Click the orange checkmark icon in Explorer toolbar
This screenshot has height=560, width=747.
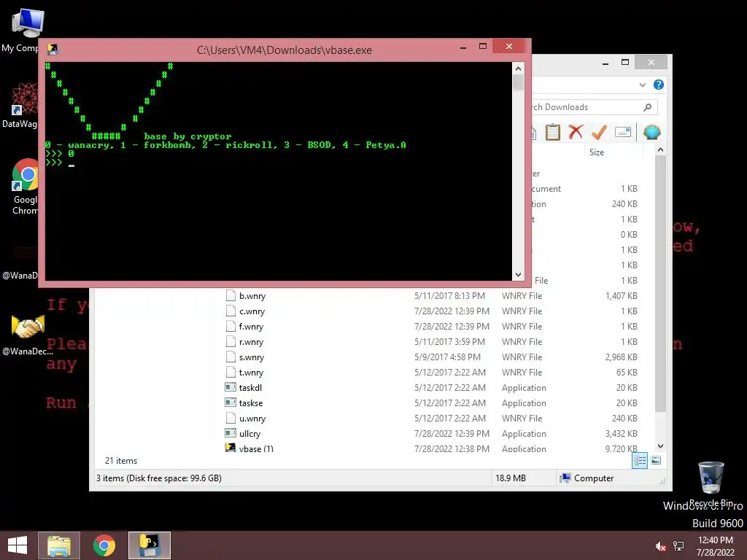(x=599, y=132)
